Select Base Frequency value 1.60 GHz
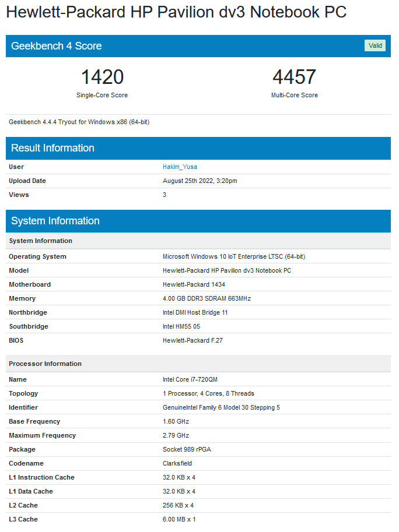This screenshot has height=532, width=399. click(176, 421)
